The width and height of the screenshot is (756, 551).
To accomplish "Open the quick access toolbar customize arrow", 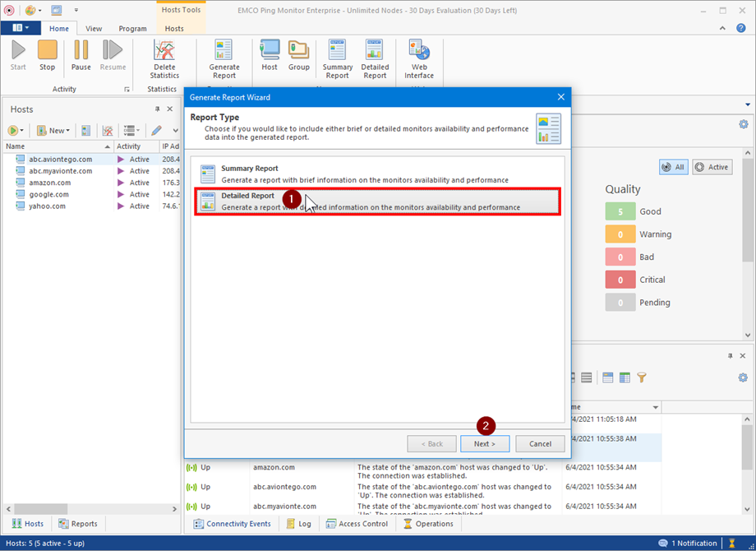I will (x=76, y=10).
